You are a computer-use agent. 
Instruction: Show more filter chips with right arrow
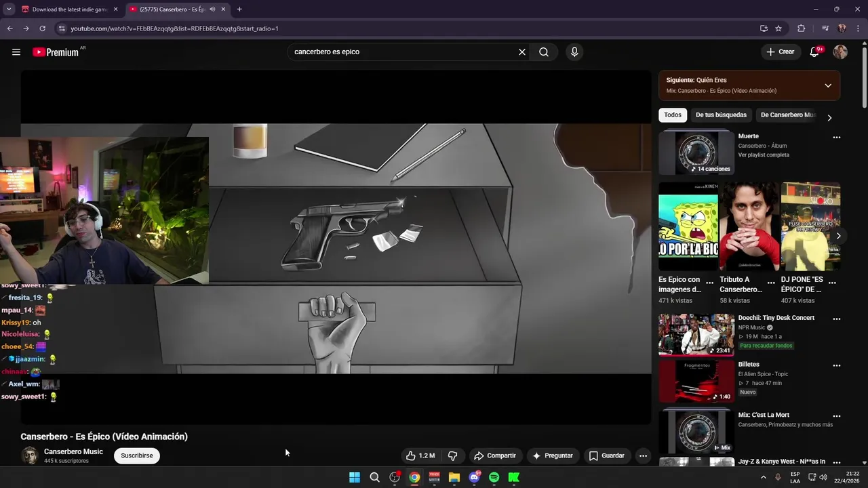pos(829,118)
